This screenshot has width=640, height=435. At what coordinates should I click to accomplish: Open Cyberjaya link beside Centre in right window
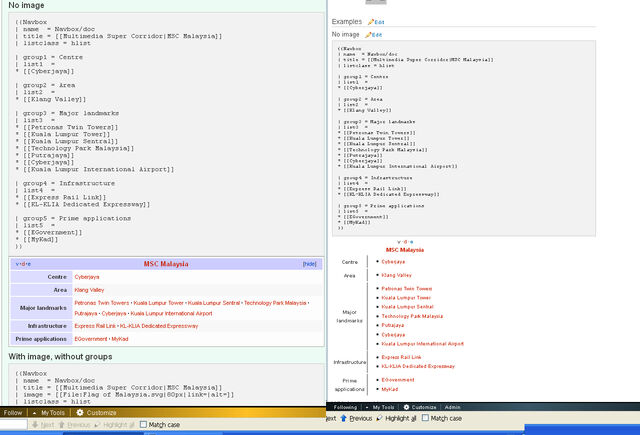(393, 262)
